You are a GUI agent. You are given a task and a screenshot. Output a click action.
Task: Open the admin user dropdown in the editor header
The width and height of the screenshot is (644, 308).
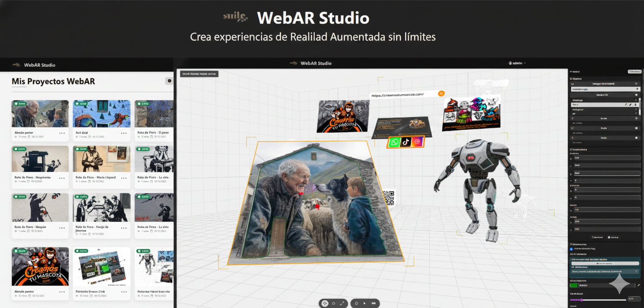pyautogui.click(x=517, y=63)
